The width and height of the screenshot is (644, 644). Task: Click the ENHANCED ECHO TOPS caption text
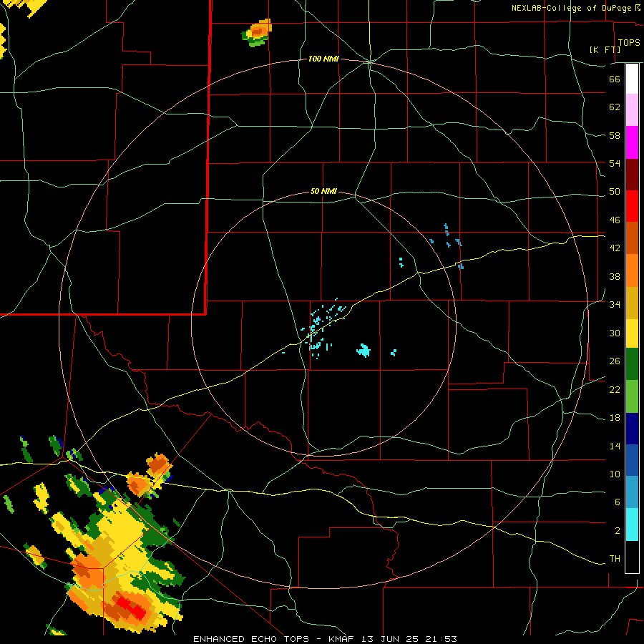click(251, 639)
